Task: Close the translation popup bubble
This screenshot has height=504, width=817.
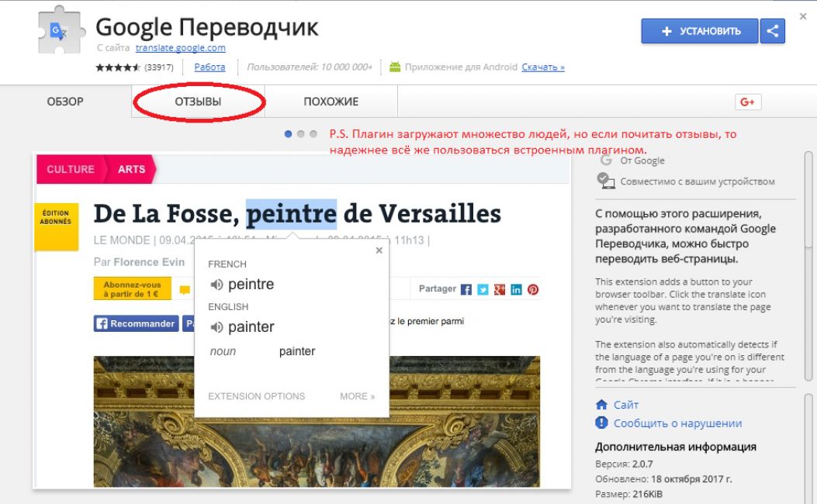Action: (x=379, y=250)
